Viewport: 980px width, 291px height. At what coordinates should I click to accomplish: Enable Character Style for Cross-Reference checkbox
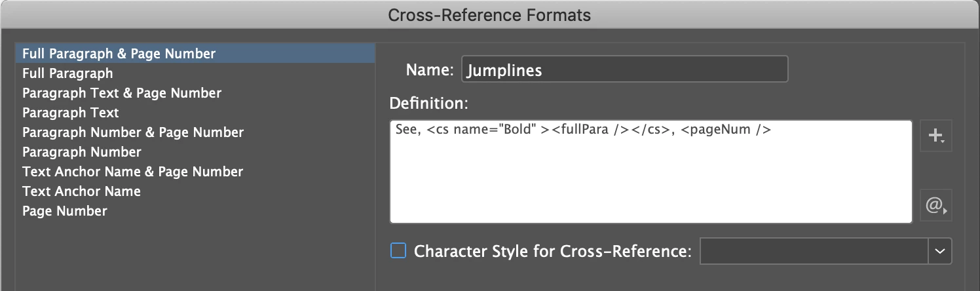pos(398,251)
